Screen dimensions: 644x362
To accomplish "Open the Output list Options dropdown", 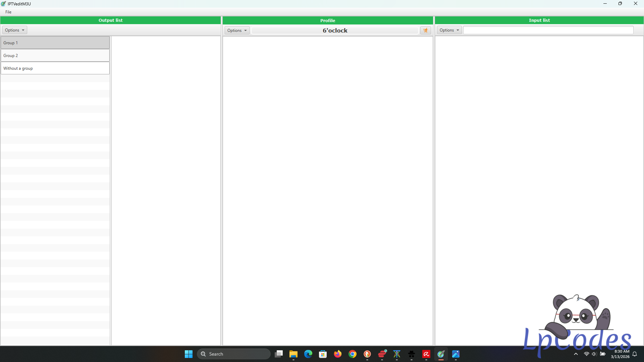I will [x=15, y=30].
